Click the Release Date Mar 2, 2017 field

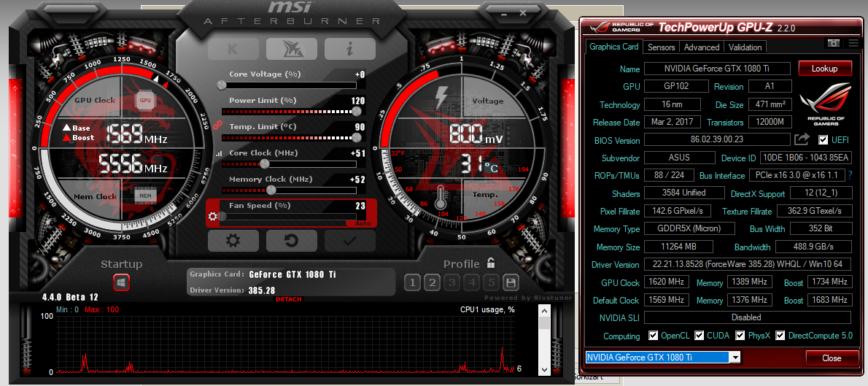[x=673, y=122]
